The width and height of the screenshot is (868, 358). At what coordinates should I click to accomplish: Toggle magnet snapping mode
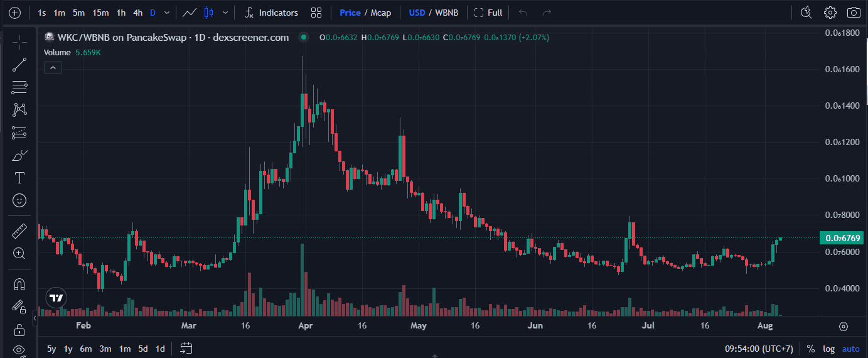click(x=19, y=284)
